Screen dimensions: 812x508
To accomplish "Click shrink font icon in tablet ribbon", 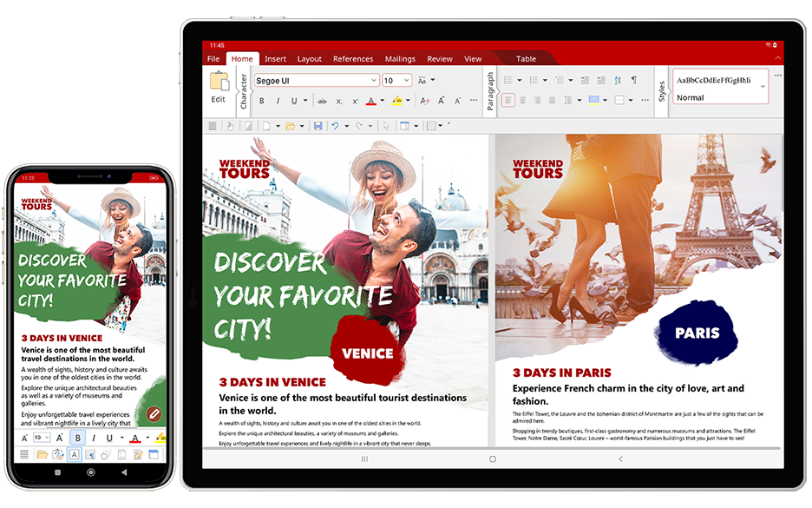I will pos(458,101).
